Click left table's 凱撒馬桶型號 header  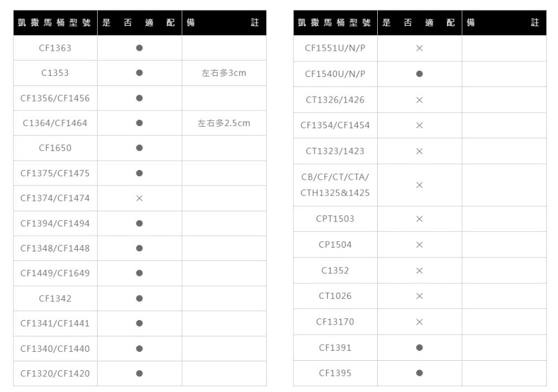pos(55,23)
